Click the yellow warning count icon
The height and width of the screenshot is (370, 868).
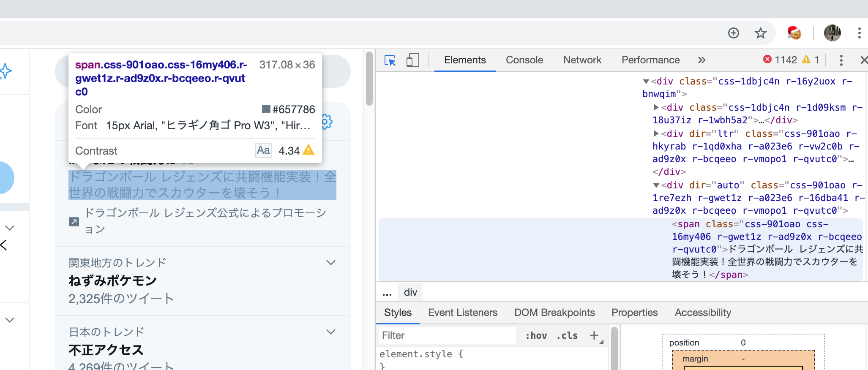(806, 60)
